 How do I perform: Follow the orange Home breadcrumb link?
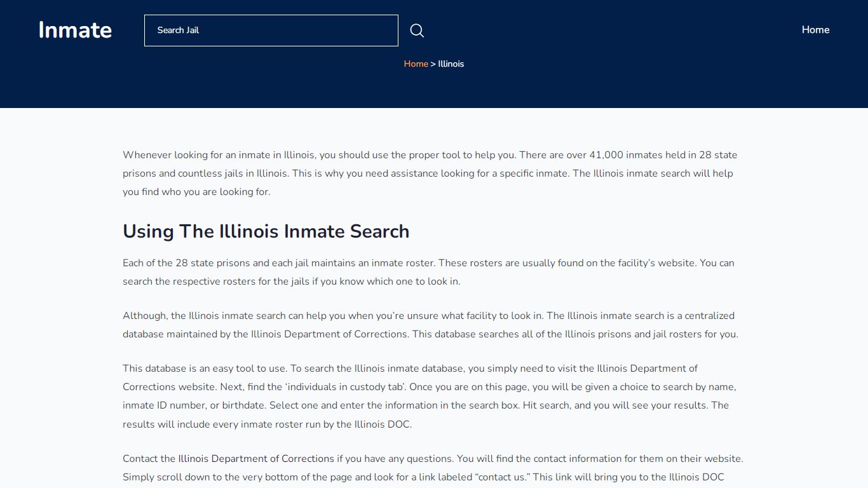(416, 64)
